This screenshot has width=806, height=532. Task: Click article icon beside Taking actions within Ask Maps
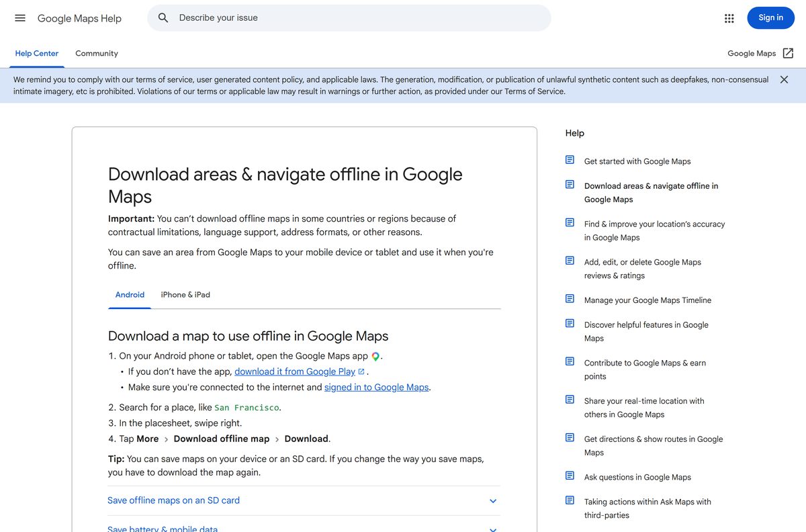tap(570, 500)
